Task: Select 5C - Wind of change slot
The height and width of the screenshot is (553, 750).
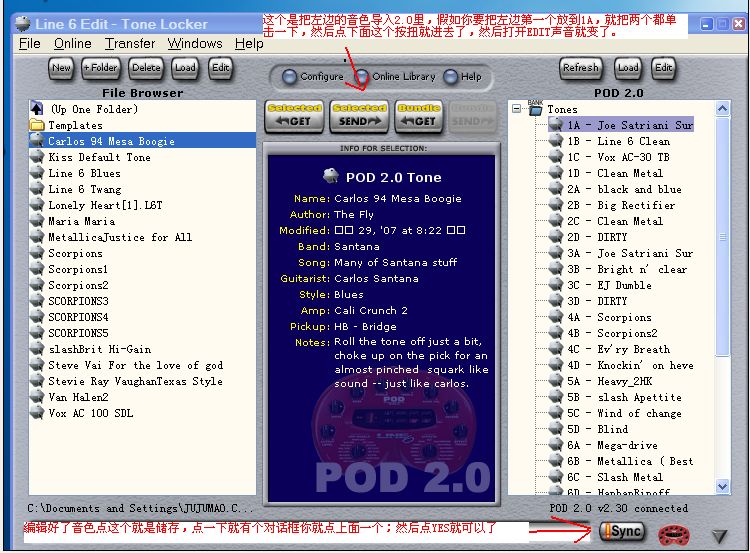Action: (x=624, y=413)
